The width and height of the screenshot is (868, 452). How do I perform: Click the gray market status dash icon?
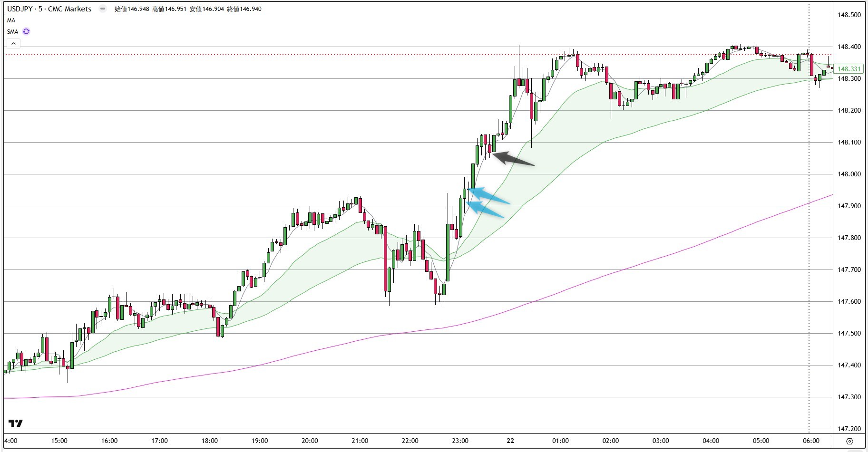pos(102,9)
